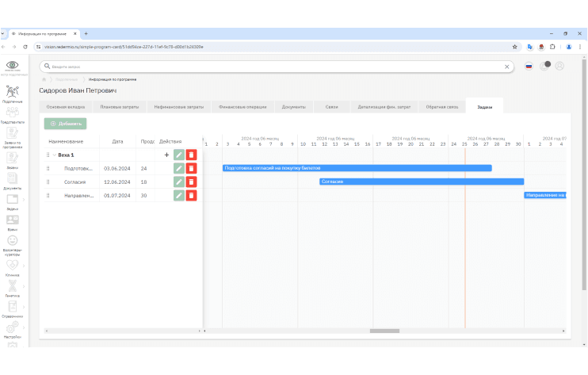Open user profile avatar icon

(x=559, y=66)
